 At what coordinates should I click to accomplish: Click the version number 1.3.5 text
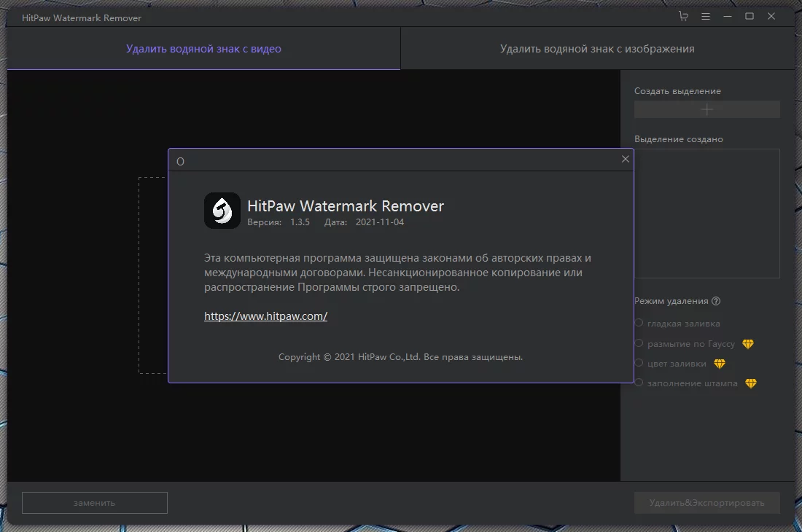(300, 222)
